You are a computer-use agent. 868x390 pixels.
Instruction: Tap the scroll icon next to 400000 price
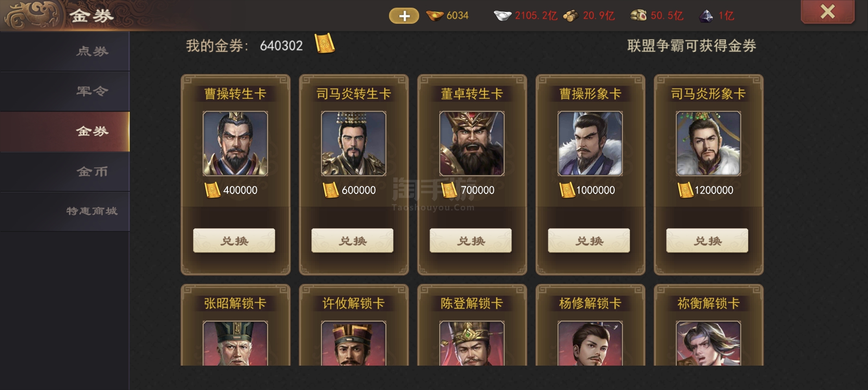212,190
